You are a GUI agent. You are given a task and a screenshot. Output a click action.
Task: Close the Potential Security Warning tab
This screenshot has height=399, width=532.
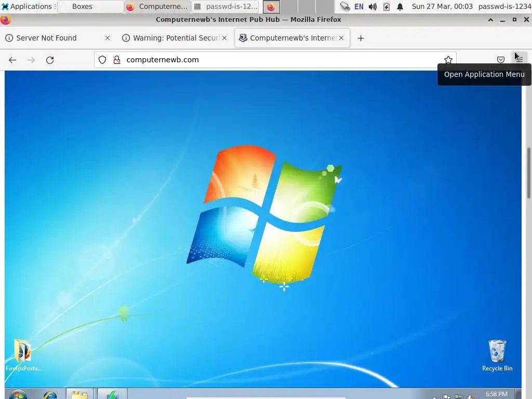click(224, 38)
